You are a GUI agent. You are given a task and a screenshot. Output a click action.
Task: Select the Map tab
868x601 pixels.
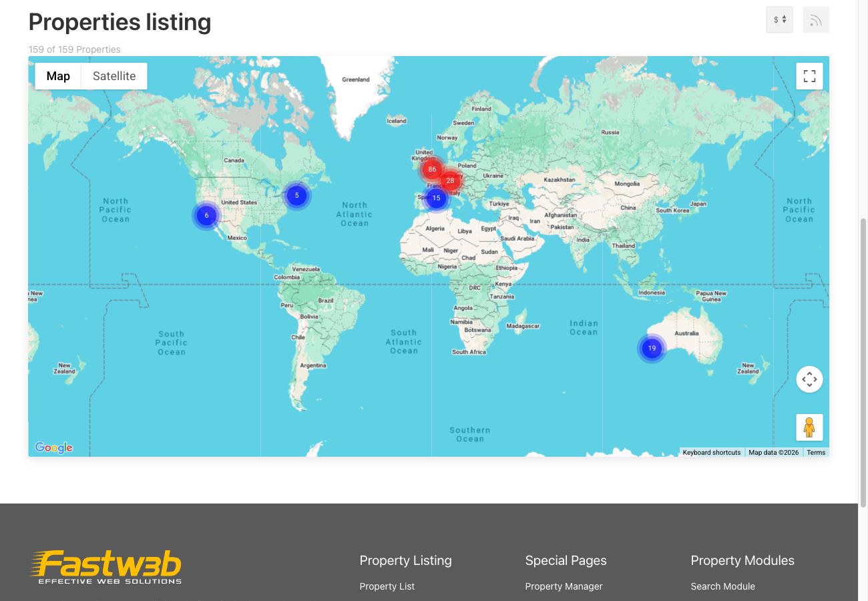57,75
